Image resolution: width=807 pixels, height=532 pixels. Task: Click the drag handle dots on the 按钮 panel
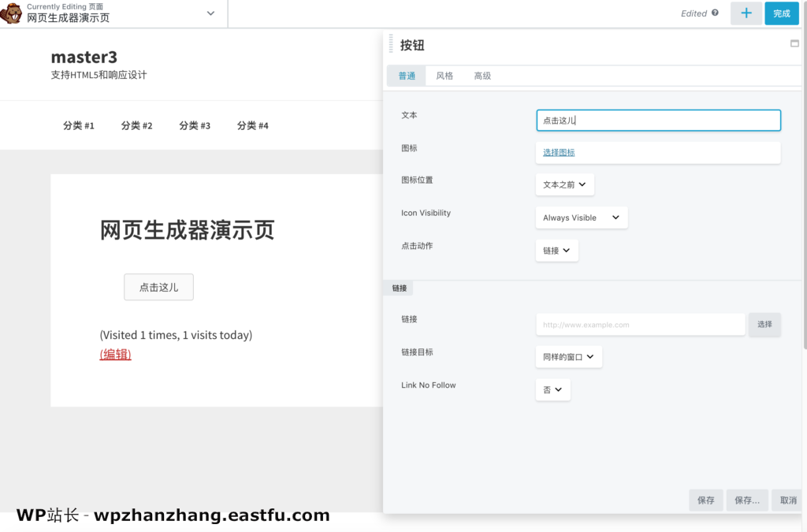(x=389, y=45)
